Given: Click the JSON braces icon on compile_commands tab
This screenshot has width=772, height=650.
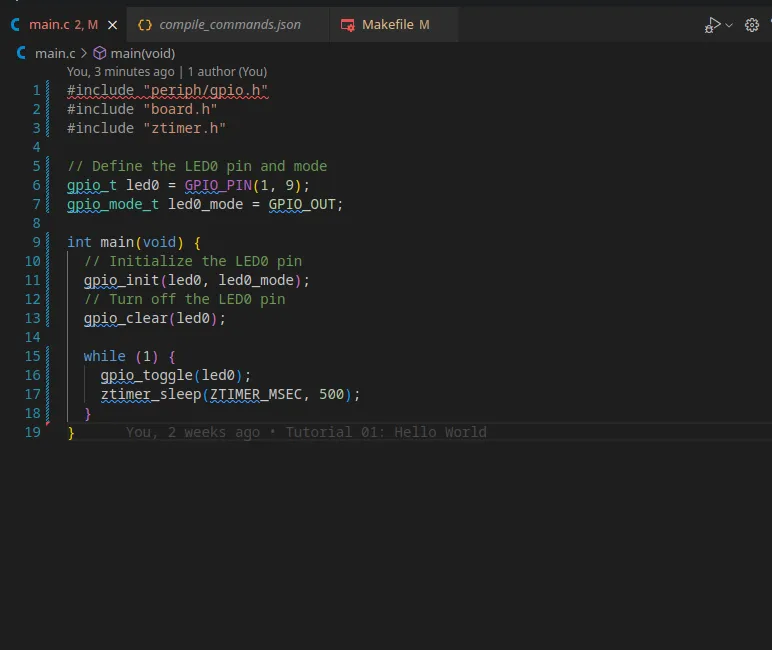Looking at the screenshot, I should pyautogui.click(x=145, y=25).
